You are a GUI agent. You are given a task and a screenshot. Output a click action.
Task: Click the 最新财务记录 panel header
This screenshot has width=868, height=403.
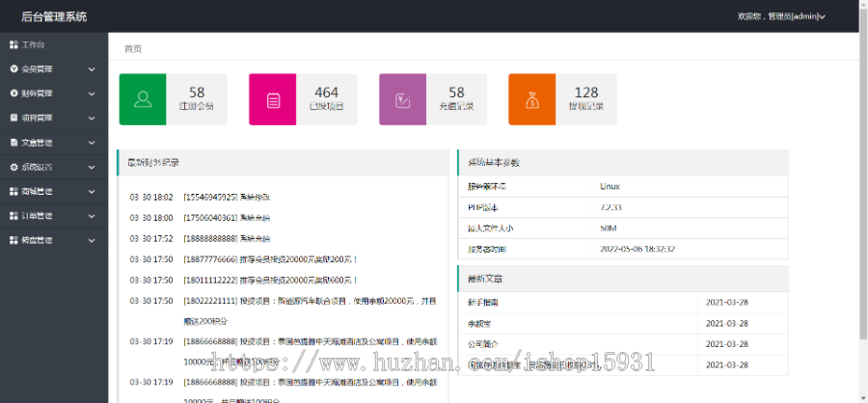click(283, 163)
